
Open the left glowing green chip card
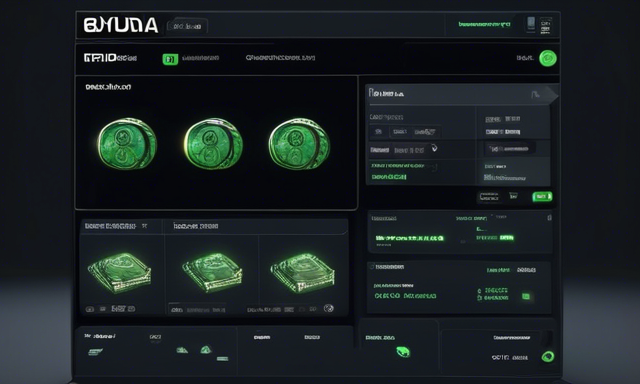point(120,272)
